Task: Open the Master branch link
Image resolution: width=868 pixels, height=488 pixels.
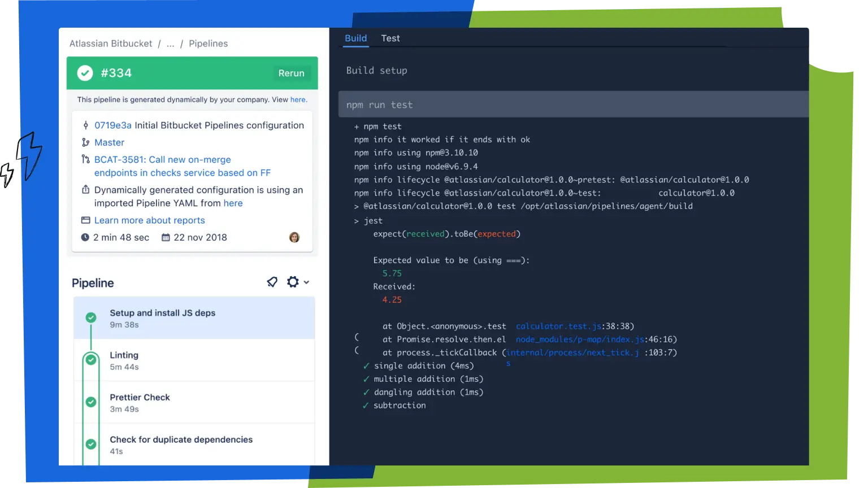Action: coord(109,142)
